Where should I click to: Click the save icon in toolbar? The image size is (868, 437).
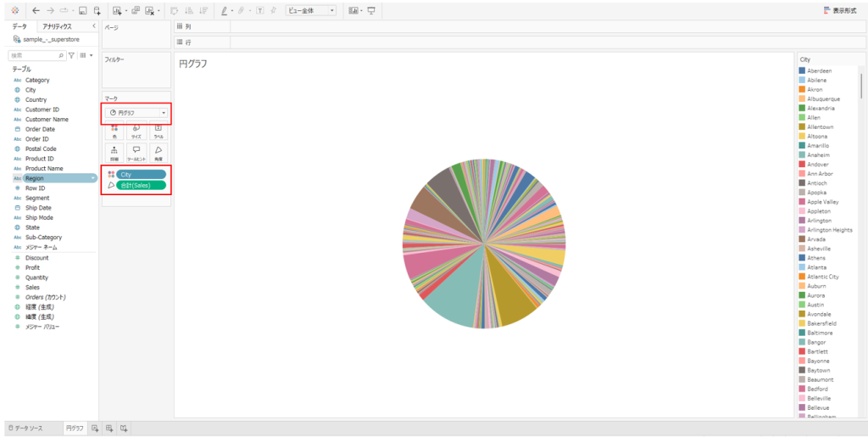pyautogui.click(x=82, y=11)
